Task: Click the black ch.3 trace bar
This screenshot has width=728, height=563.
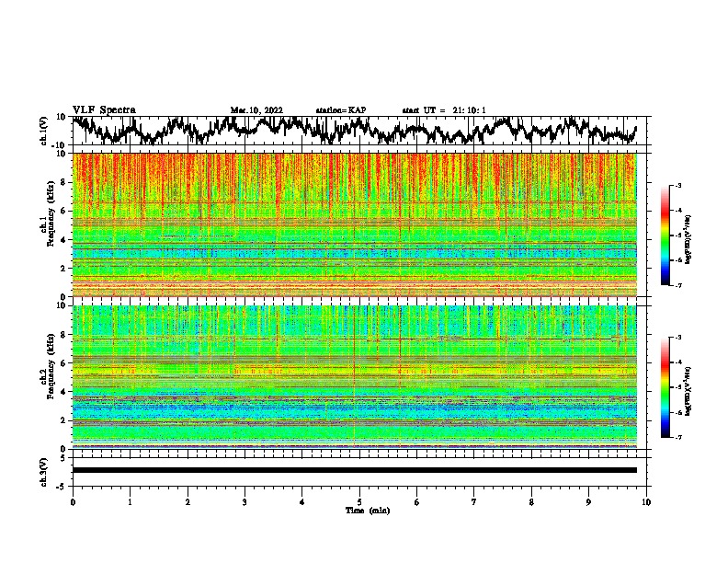Action: click(x=355, y=470)
